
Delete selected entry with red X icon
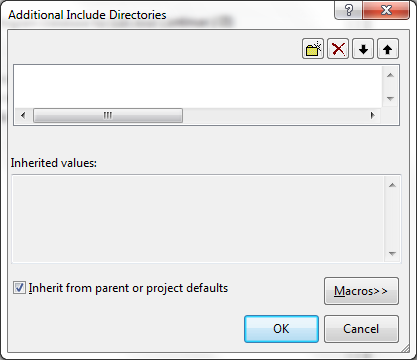click(338, 49)
